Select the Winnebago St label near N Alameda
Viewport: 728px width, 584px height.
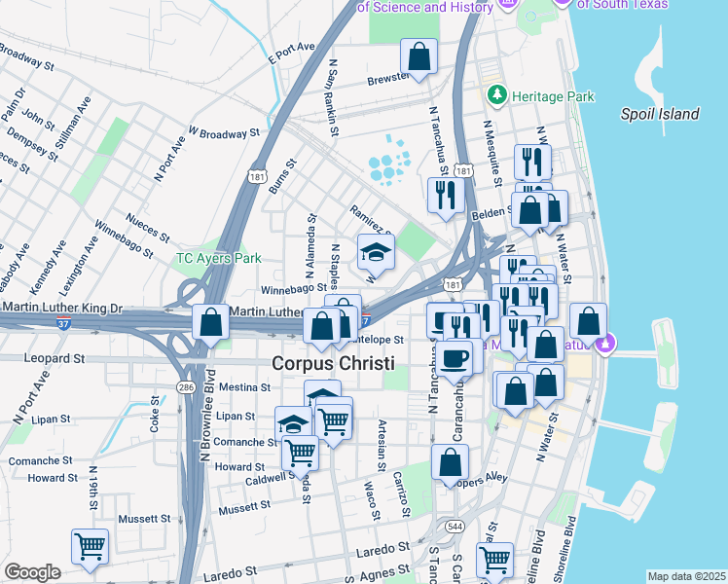click(x=294, y=289)
